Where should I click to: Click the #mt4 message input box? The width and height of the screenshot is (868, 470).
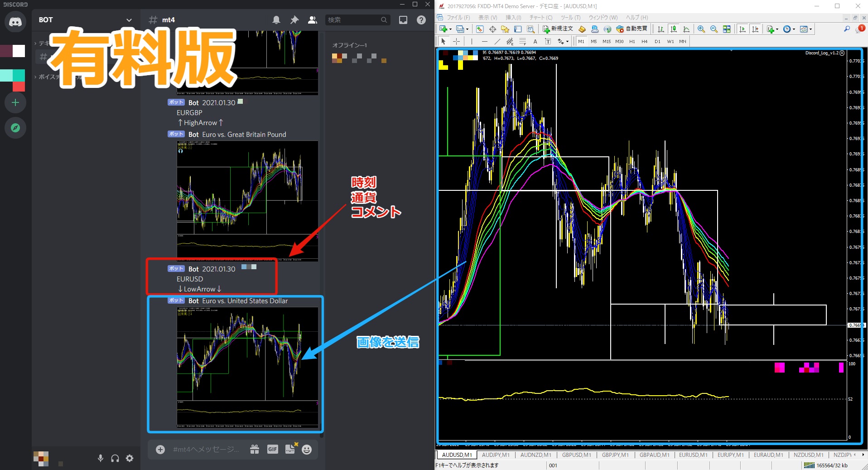point(206,450)
